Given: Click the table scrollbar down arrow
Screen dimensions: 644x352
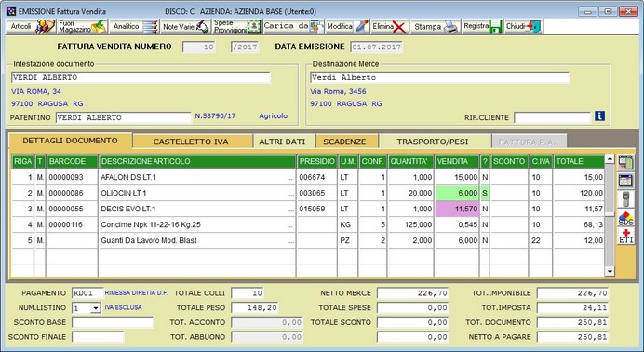Looking at the screenshot, I should (x=610, y=271).
